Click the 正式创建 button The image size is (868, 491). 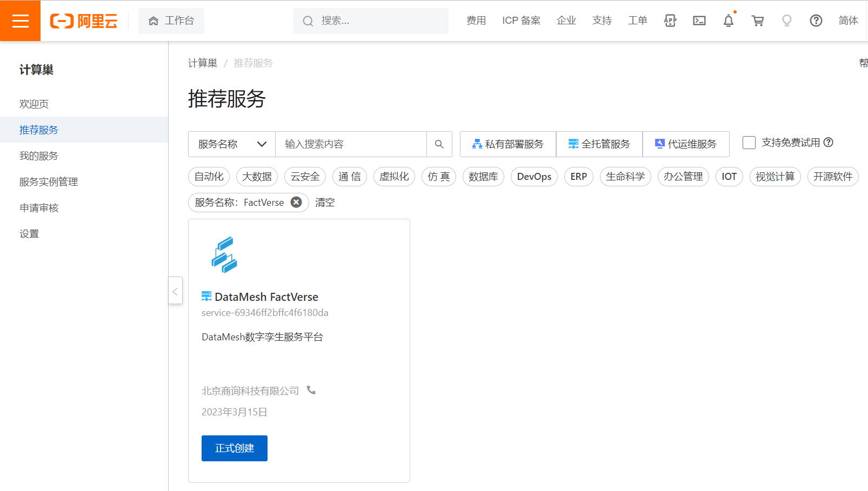point(235,448)
